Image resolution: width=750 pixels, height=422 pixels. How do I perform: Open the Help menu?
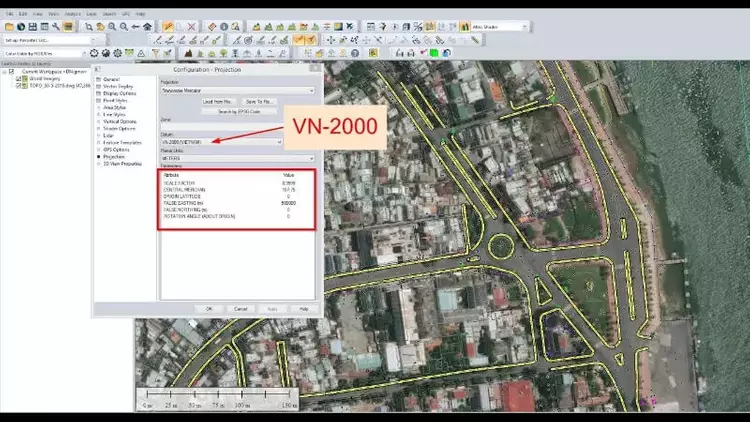141,15
